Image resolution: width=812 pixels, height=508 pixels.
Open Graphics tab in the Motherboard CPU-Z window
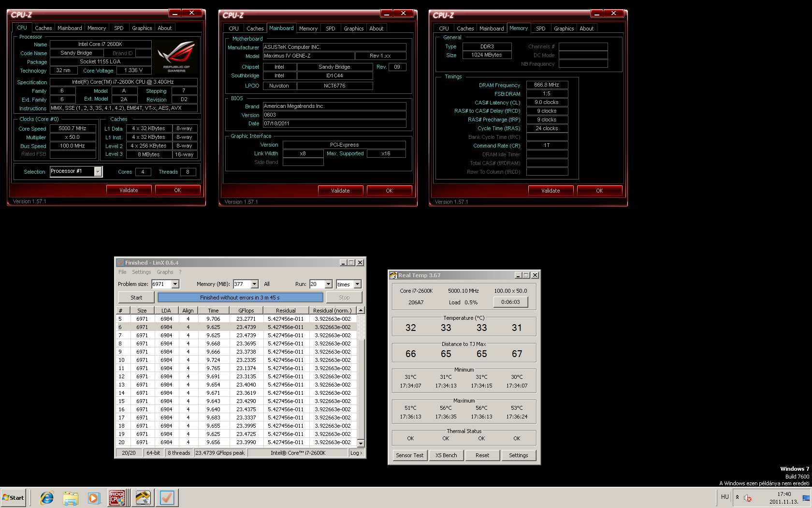(354, 29)
